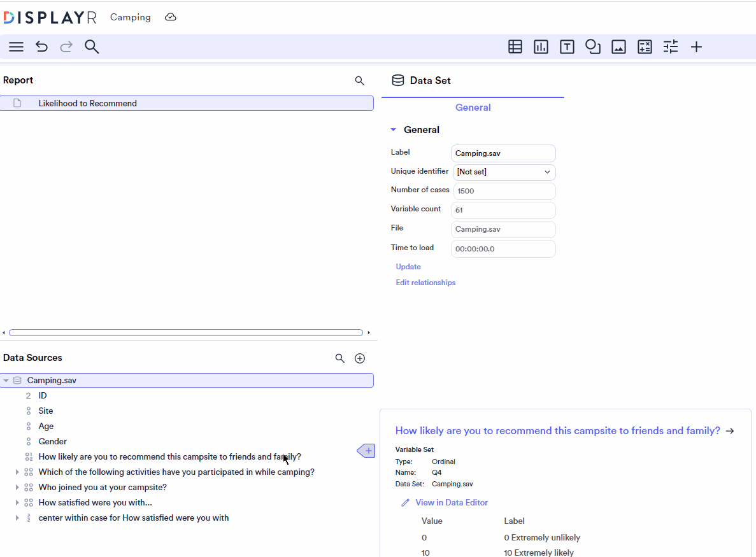Collapse the Camping.sav data source tree
The height and width of the screenshot is (557, 756).
pos(6,380)
